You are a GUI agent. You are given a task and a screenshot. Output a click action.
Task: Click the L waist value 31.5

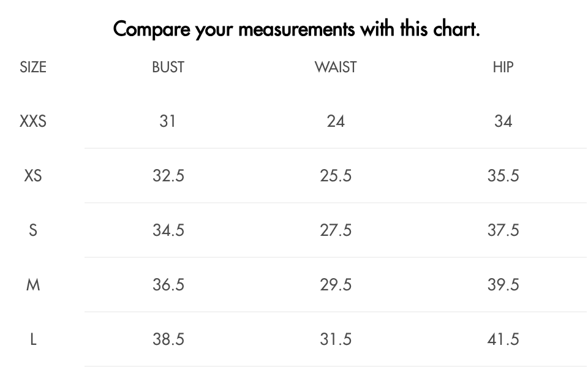336,339
